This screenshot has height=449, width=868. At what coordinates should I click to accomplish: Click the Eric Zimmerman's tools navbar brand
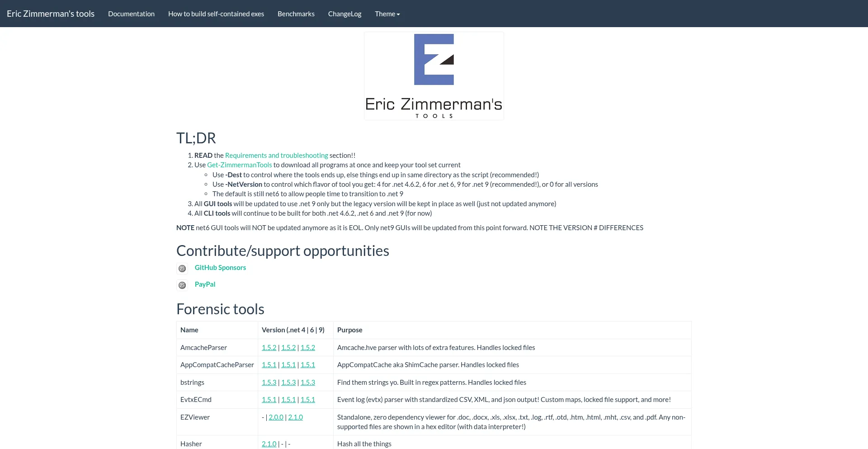click(51, 14)
